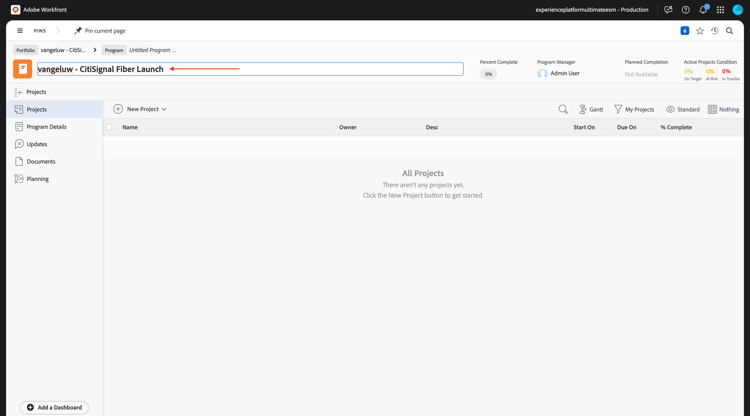This screenshot has height=416, width=750.
Task: Collapse the left panel via Projects arrow icon
Action: coord(19,92)
